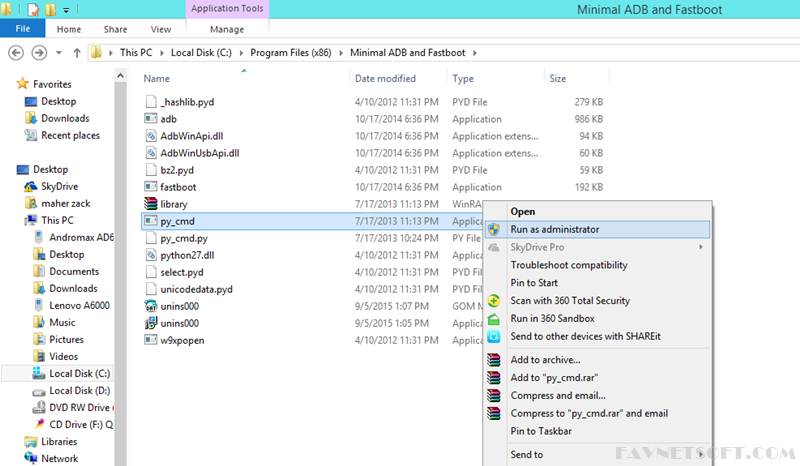Image resolution: width=800 pixels, height=466 pixels.
Task: Open the File tab
Action: point(22,29)
